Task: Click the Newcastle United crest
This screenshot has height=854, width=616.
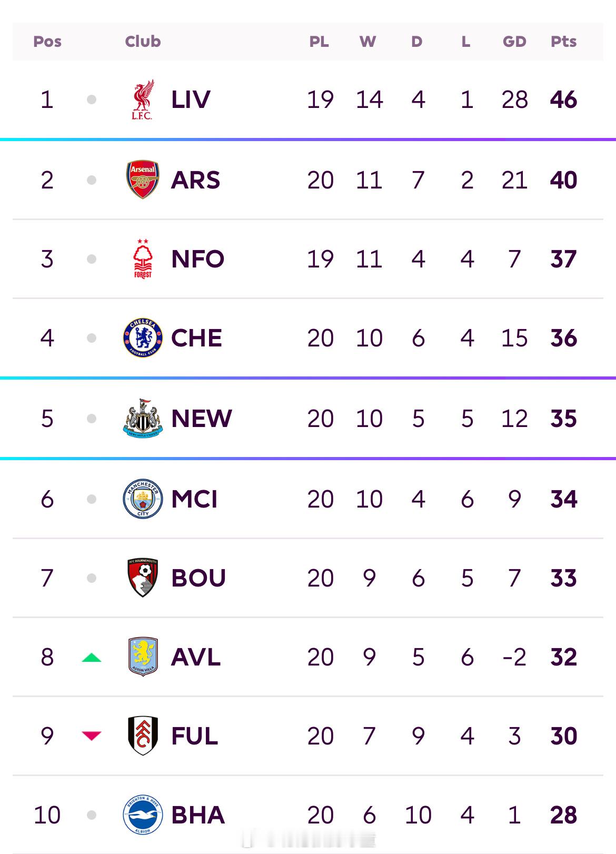Action: 143,419
